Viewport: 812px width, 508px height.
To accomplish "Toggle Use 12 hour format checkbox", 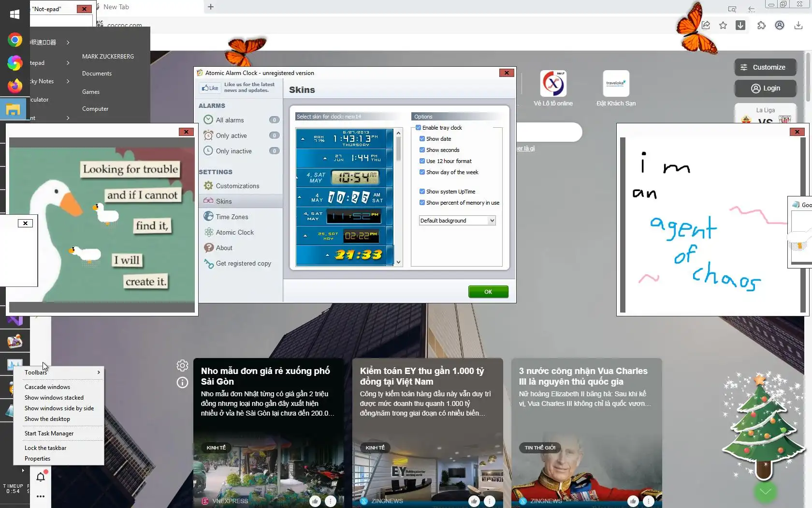I will coord(422,161).
